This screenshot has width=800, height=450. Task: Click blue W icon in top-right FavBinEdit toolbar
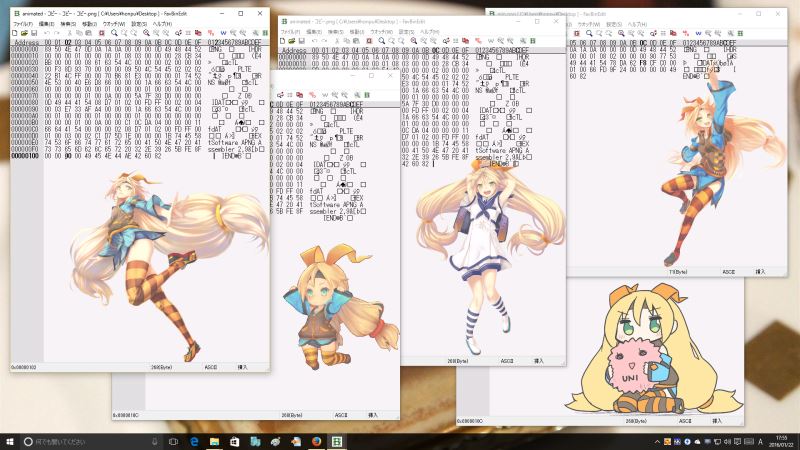click(x=698, y=33)
